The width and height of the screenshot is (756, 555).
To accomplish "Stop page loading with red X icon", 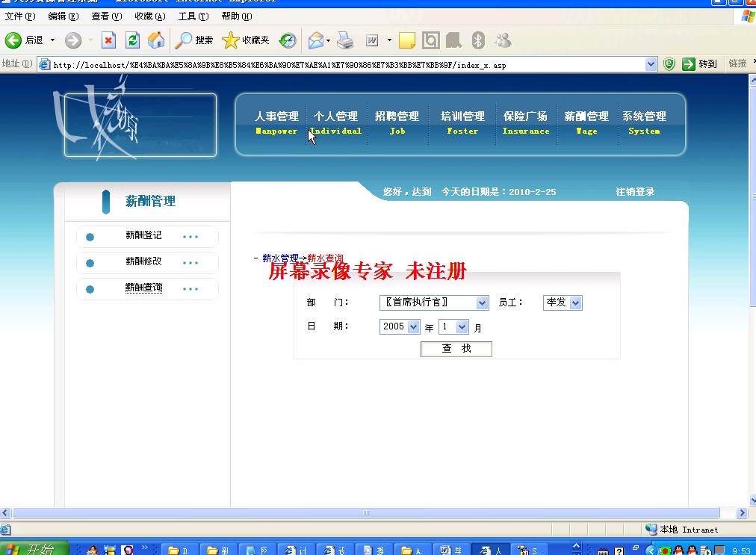I will pos(109,40).
